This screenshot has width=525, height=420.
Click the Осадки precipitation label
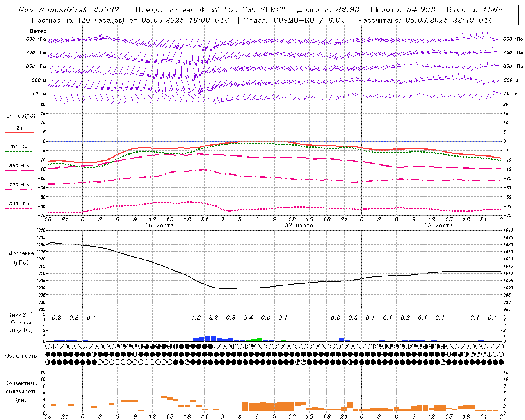[21, 322]
